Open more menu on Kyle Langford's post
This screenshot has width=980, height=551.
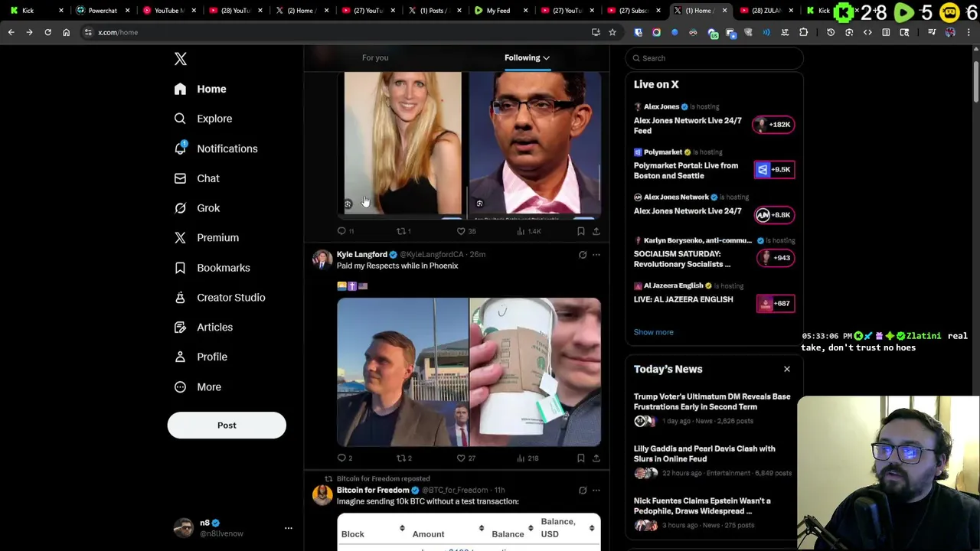tap(596, 255)
